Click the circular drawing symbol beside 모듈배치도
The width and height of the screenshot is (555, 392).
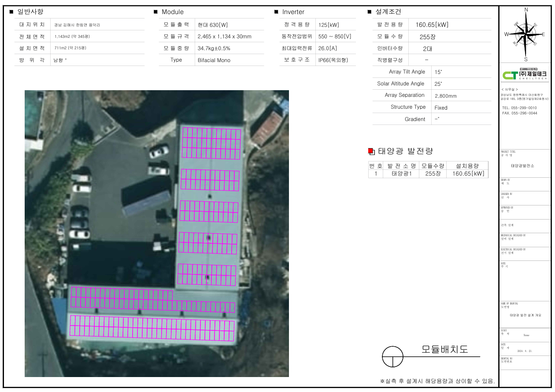click(x=392, y=356)
